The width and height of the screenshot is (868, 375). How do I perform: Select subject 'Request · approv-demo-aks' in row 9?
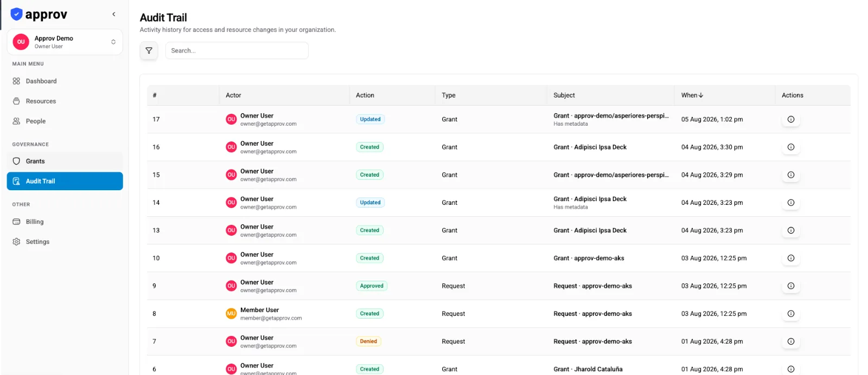point(592,286)
